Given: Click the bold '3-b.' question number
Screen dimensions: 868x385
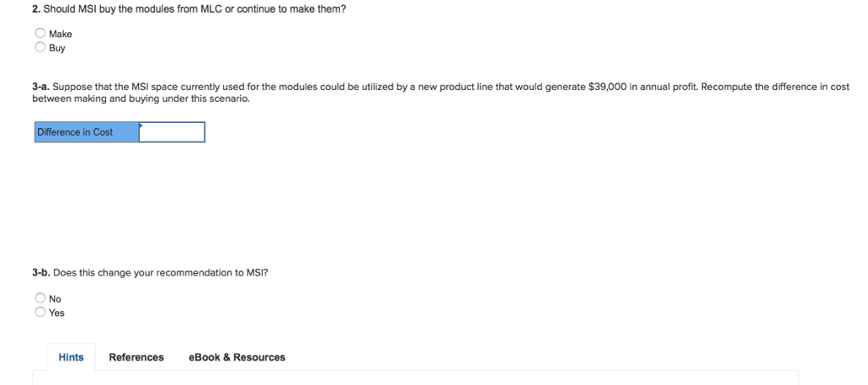Looking at the screenshot, I should (x=42, y=272).
